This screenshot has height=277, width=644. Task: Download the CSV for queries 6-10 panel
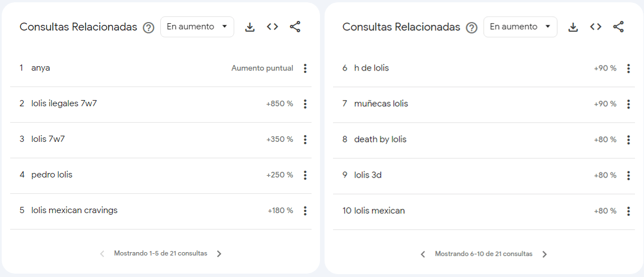(x=573, y=27)
